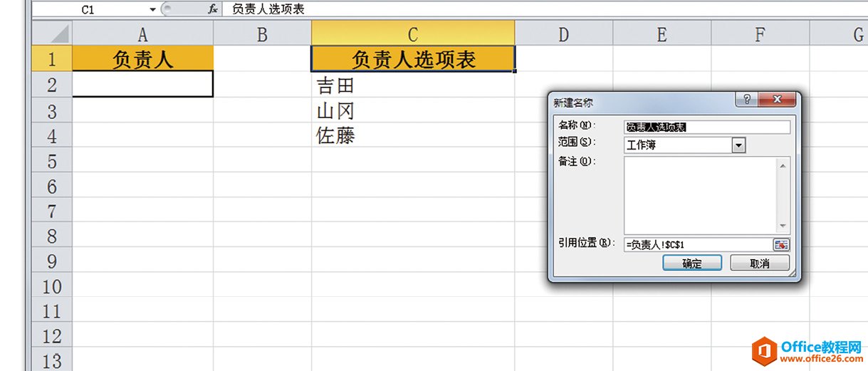Select row 3 header
Screen dimensions: 868x371
tap(52, 110)
